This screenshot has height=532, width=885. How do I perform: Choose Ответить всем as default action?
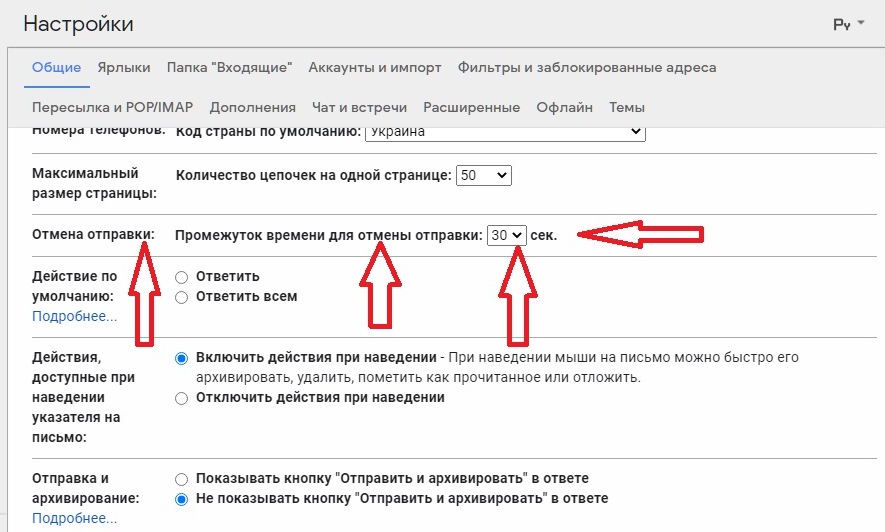pos(182,297)
